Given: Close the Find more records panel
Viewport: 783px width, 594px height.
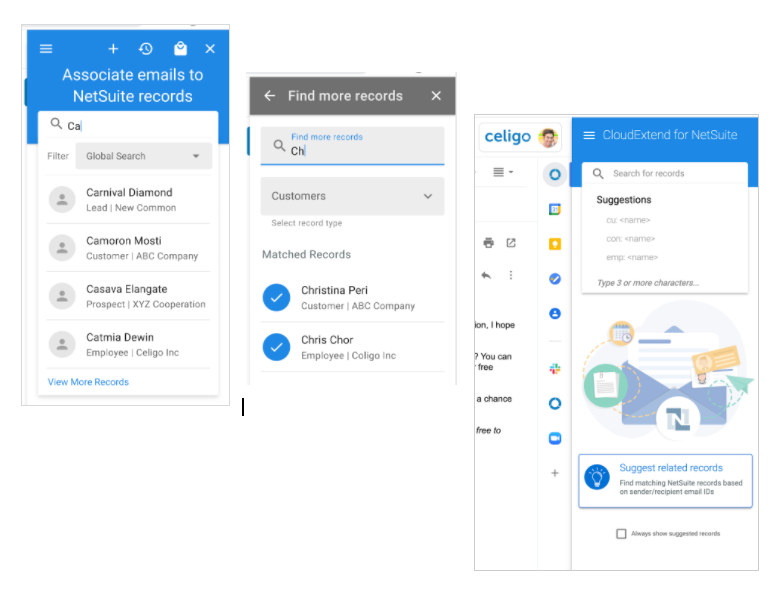Looking at the screenshot, I should point(436,96).
